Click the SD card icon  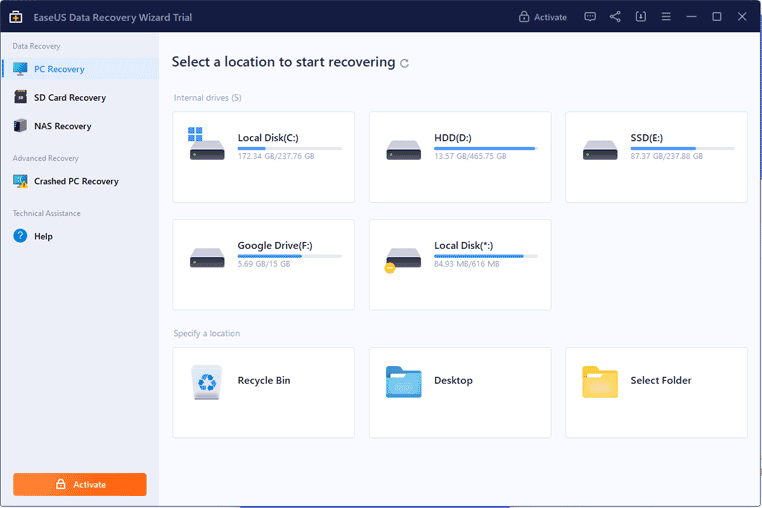(20, 97)
